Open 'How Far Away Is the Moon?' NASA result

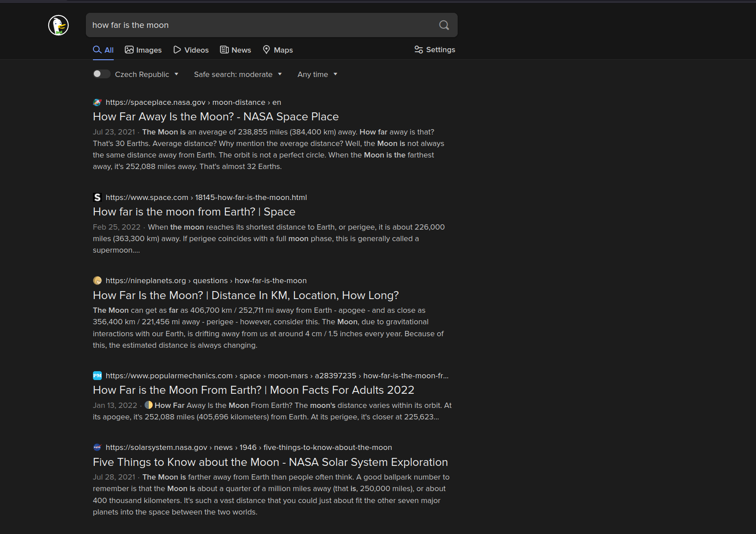coord(216,117)
